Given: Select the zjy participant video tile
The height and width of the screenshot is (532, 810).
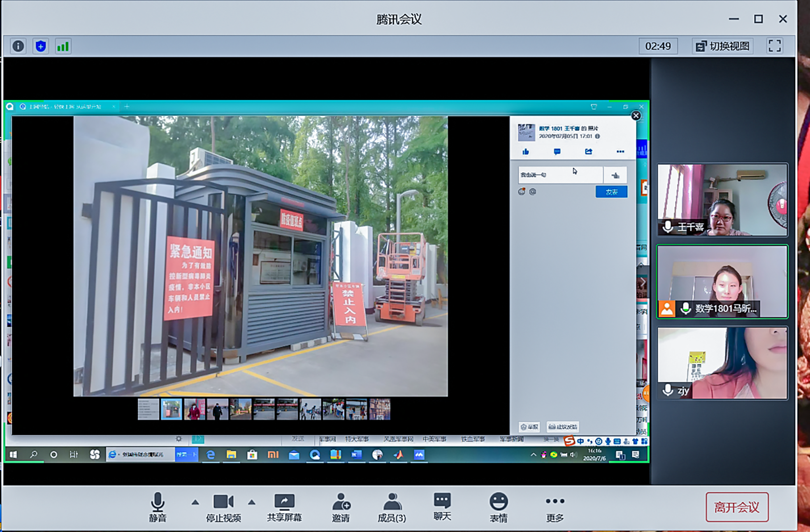Looking at the screenshot, I should point(722,363).
